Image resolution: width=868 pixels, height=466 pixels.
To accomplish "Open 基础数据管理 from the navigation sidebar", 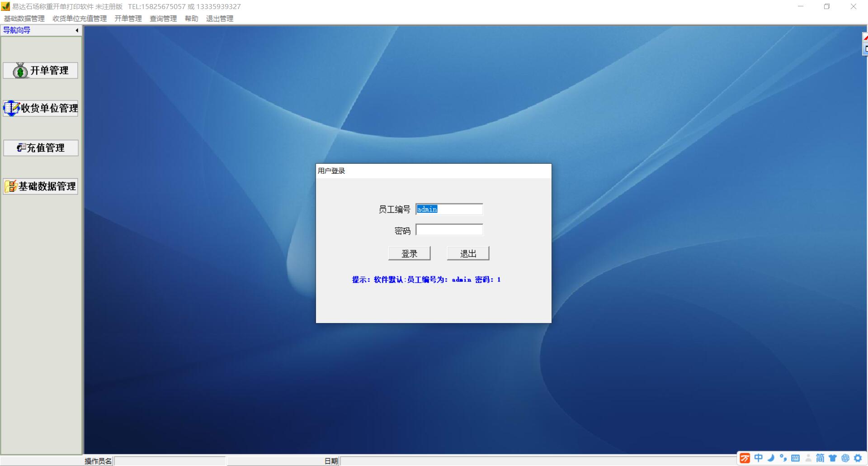I will [x=40, y=186].
